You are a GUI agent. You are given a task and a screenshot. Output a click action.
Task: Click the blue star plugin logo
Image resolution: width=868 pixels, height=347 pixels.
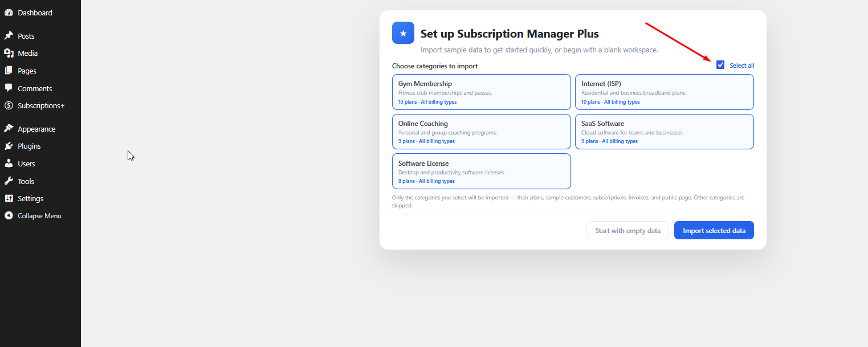403,33
